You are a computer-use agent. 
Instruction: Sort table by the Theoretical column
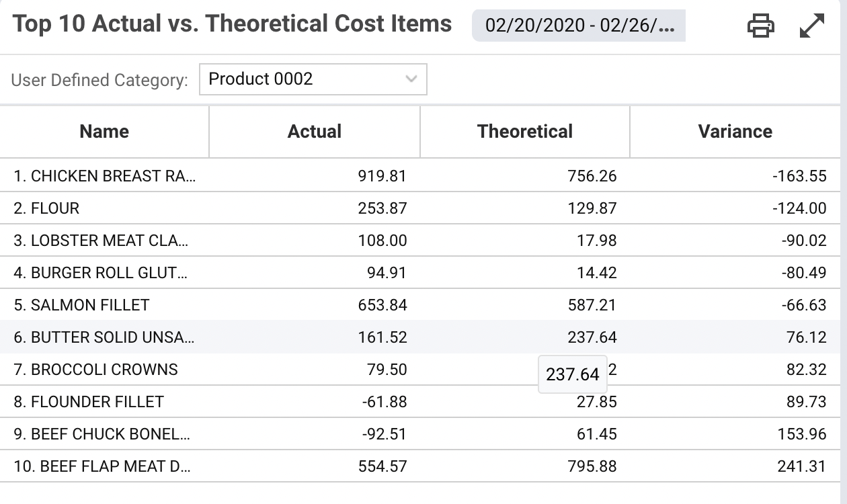pos(524,132)
